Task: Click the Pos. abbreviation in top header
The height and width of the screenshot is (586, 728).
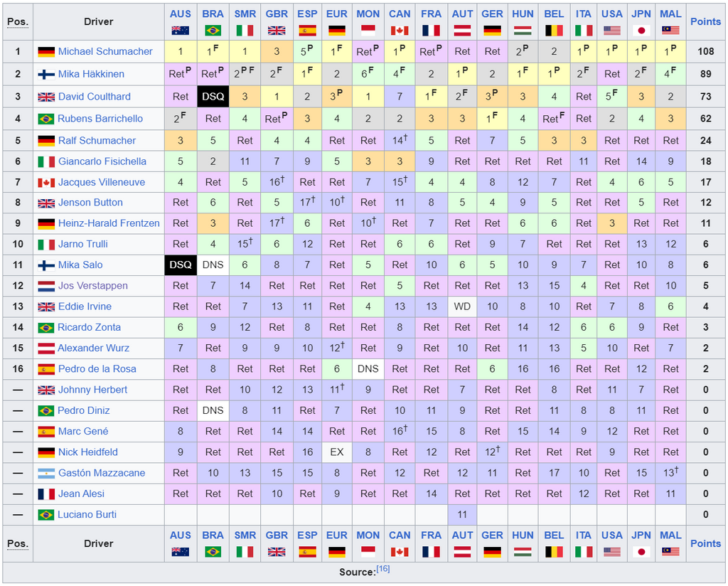Action: pyautogui.click(x=18, y=21)
